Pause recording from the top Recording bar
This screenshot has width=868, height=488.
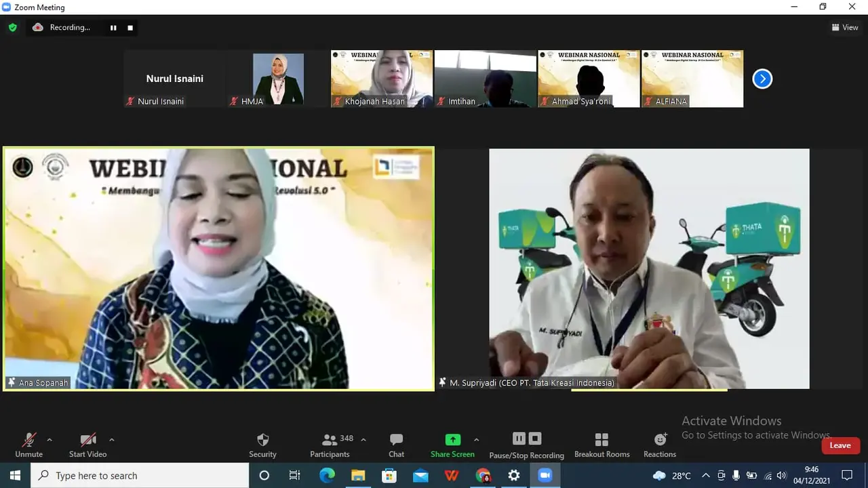[113, 28]
